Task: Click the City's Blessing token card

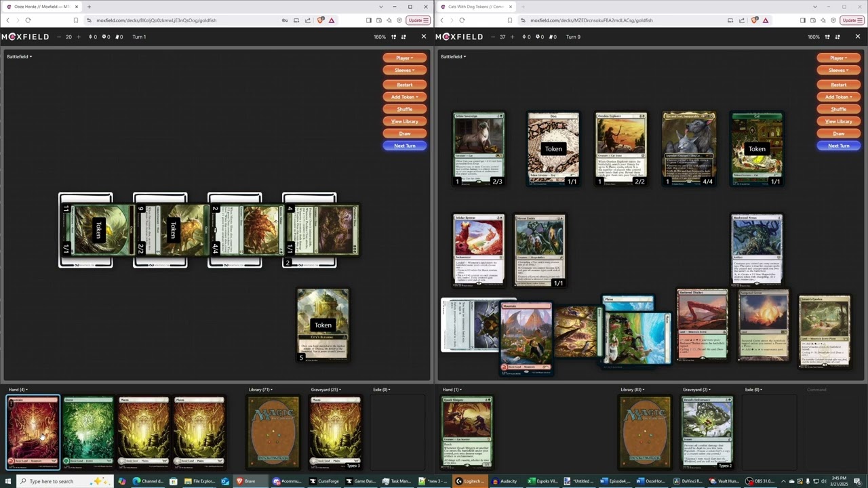Action: tap(323, 325)
